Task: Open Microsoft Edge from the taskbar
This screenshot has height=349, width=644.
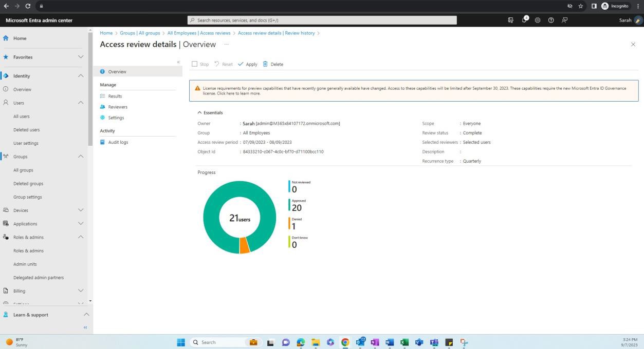Action: (301, 342)
